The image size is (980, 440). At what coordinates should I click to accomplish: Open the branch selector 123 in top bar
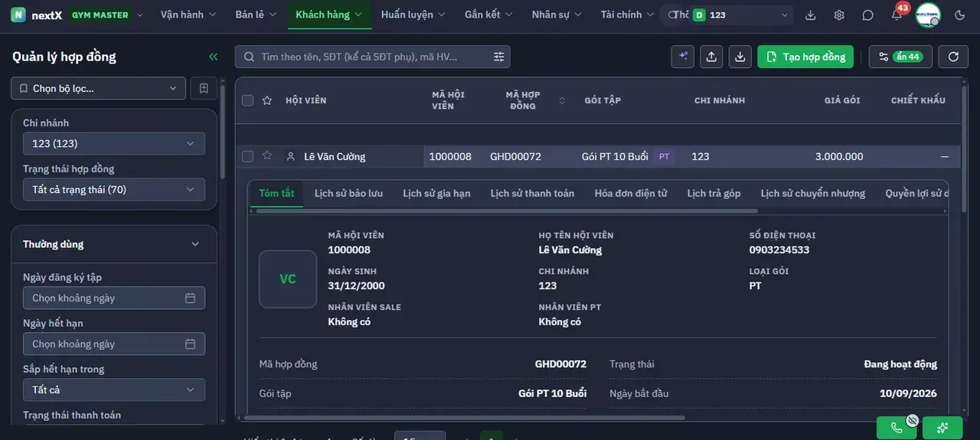pos(740,15)
